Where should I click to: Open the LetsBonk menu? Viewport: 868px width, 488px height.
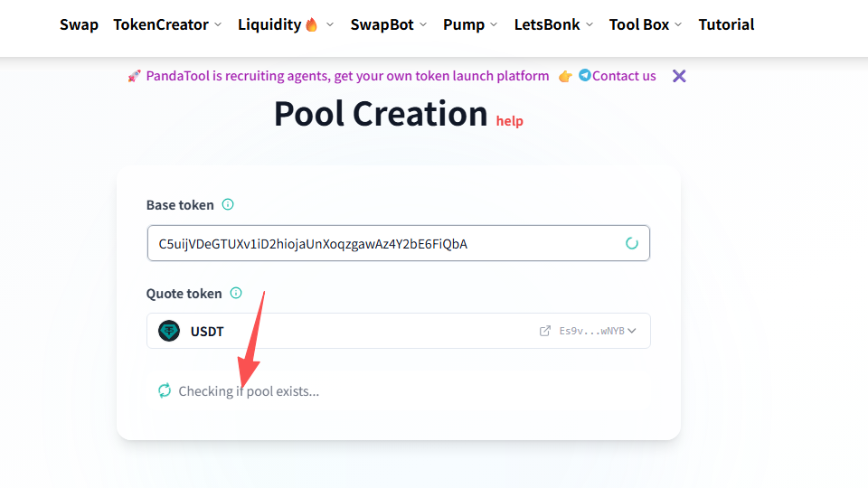[x=553, y=24]
